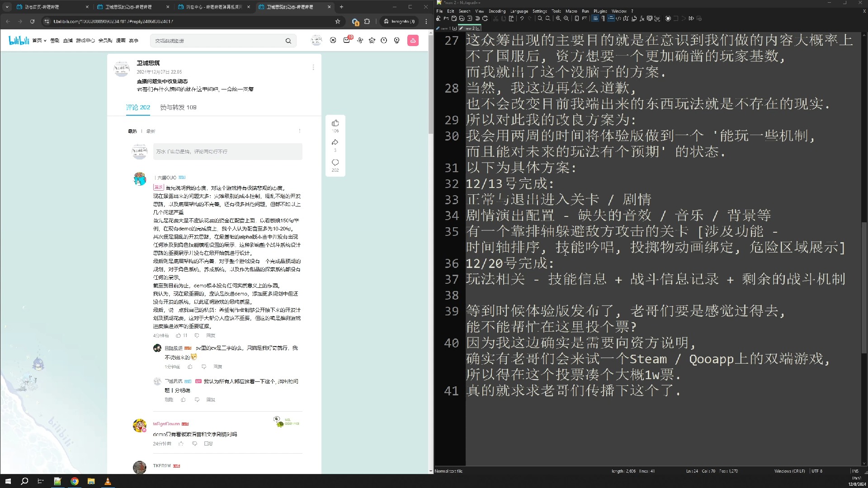The height and width of the screenshot is (488, 868).
Task: Switch to the 'new 1' tab in Notepad++
Action: (x=446, y=28)
